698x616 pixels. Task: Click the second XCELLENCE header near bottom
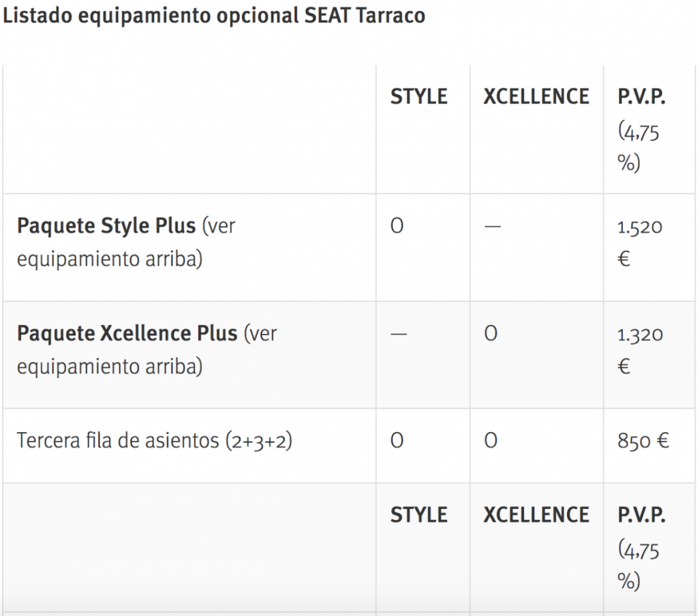pos(536,514)
